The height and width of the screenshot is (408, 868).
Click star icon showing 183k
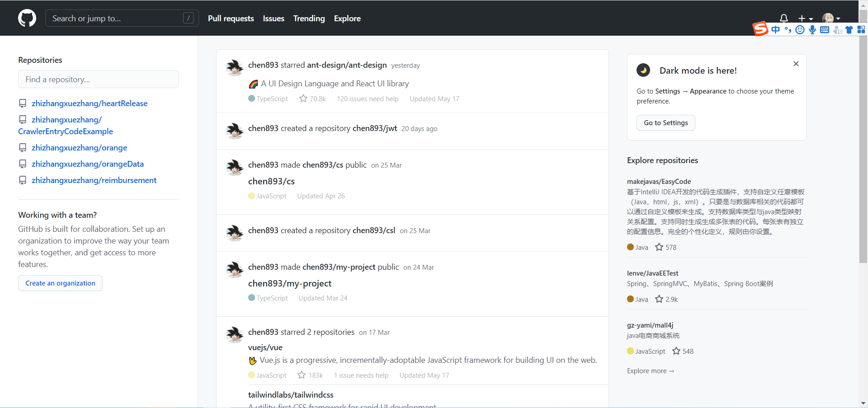click(302, 375)
